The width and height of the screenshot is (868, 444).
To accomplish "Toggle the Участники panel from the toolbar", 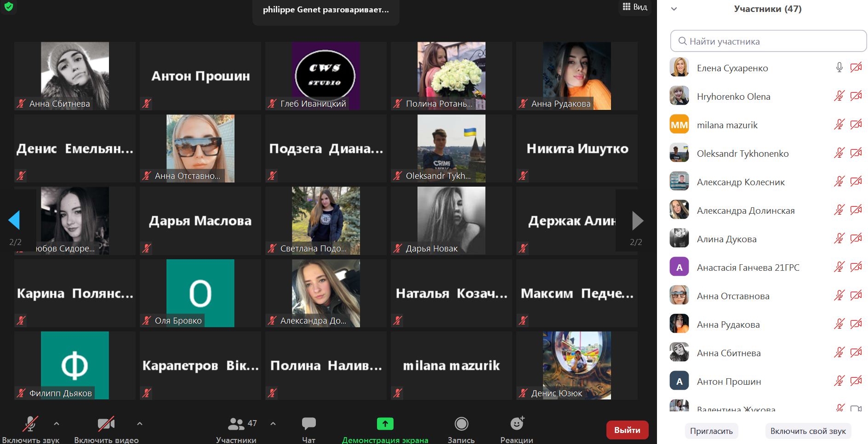I will click(236, 429).
